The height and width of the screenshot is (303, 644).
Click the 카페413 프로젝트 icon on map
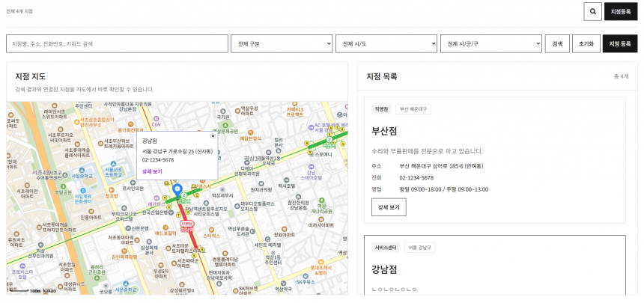point(294,104)
